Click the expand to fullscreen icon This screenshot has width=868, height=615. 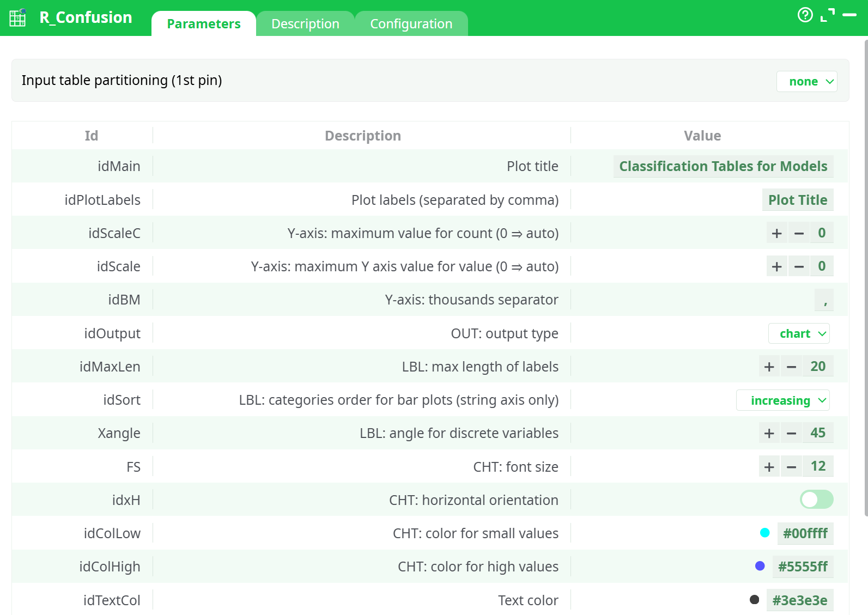[x=827, y=15]
